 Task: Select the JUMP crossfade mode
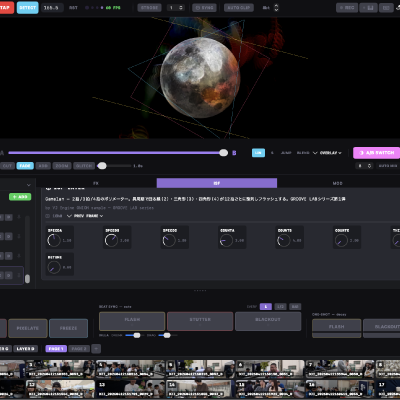click(286, 153)
